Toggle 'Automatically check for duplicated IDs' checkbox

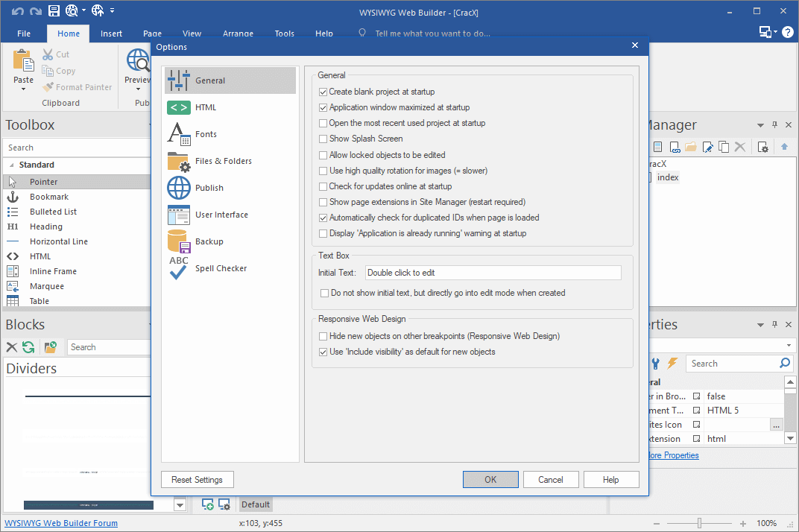point(323,218)
